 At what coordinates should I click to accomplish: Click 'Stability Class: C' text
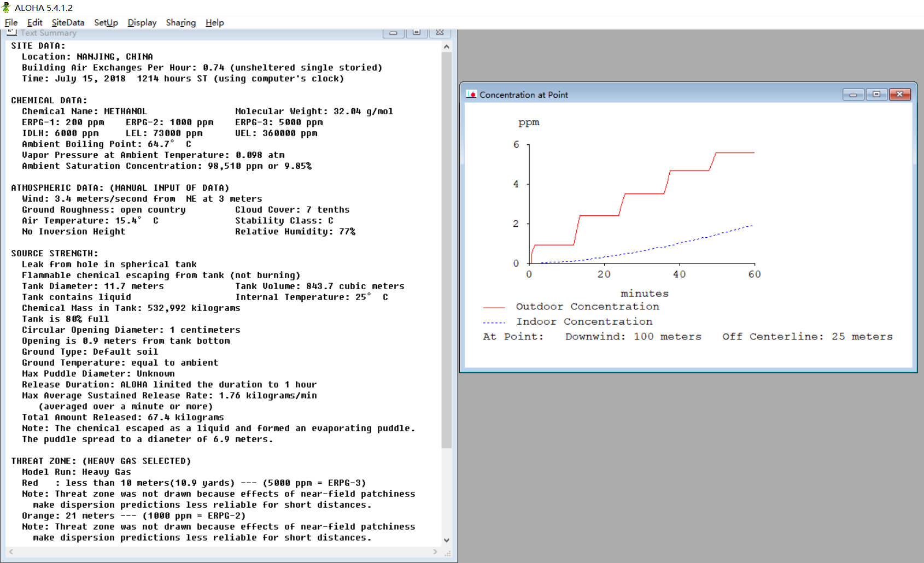pyautogui.click(x=284, y=221)
